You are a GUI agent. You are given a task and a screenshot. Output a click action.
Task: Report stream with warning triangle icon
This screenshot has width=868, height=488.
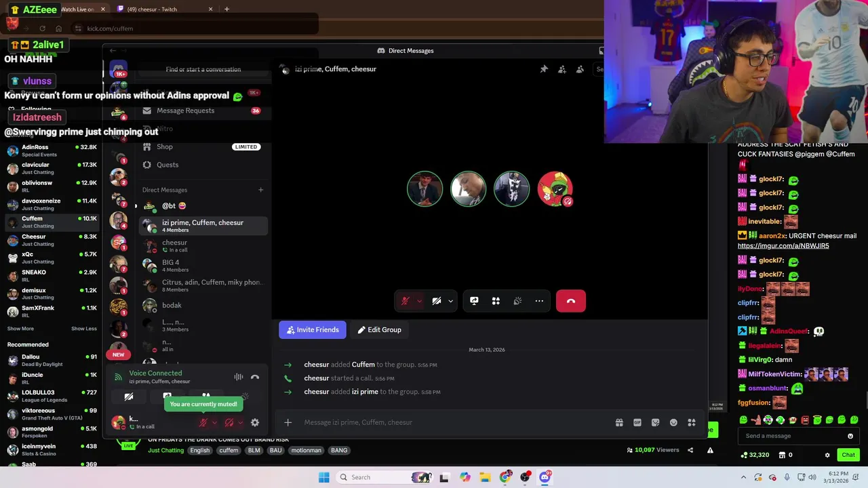pyautogui.click(x=710, y=450)
